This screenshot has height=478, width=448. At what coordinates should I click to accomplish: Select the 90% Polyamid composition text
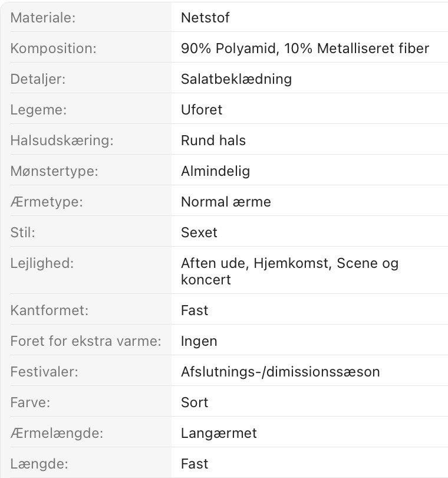coord(229,48)
